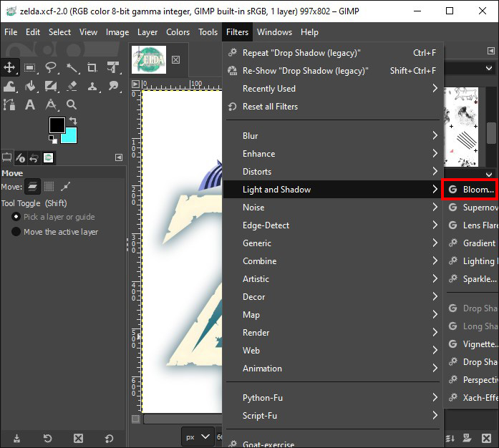Select the Free Select lasso tool
The image size is (499, 448).
click(51, 68)
